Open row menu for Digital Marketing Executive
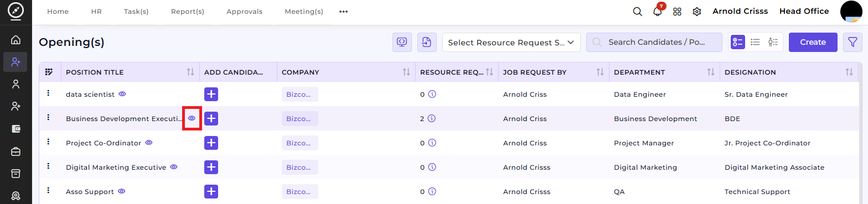Viewport: 868px width, 204px height. point(49,166)
